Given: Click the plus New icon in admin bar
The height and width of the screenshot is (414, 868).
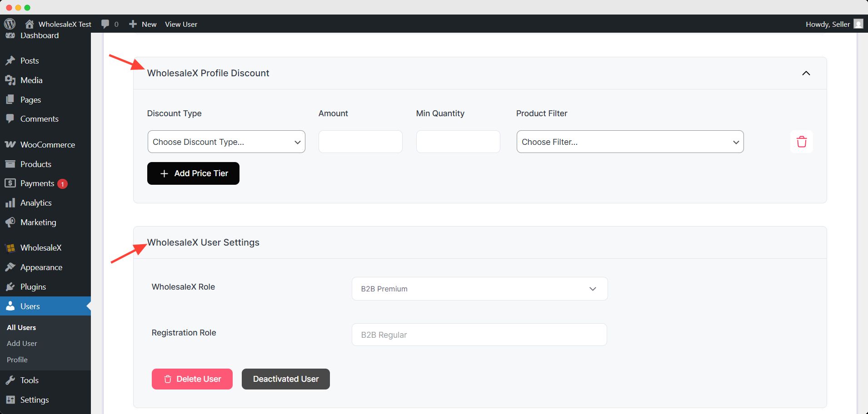Looking at the screenshot, I should (133, 24).
